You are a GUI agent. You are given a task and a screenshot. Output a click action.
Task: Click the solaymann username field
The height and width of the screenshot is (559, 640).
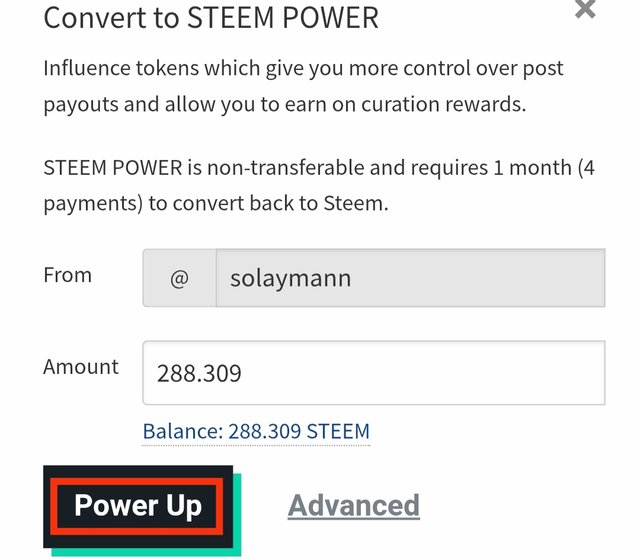(410, 278)
